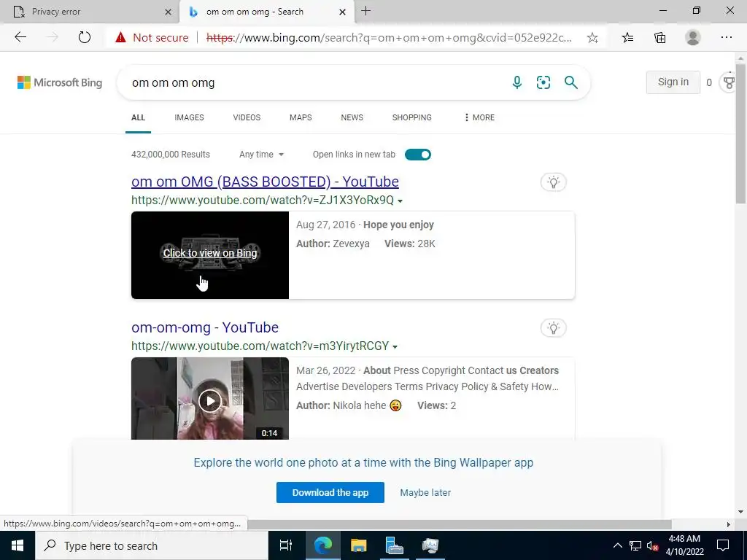Switch to the SHOPPING tab
The width and height of the screenshot is (747, 560).
click(x=412, y=117)
